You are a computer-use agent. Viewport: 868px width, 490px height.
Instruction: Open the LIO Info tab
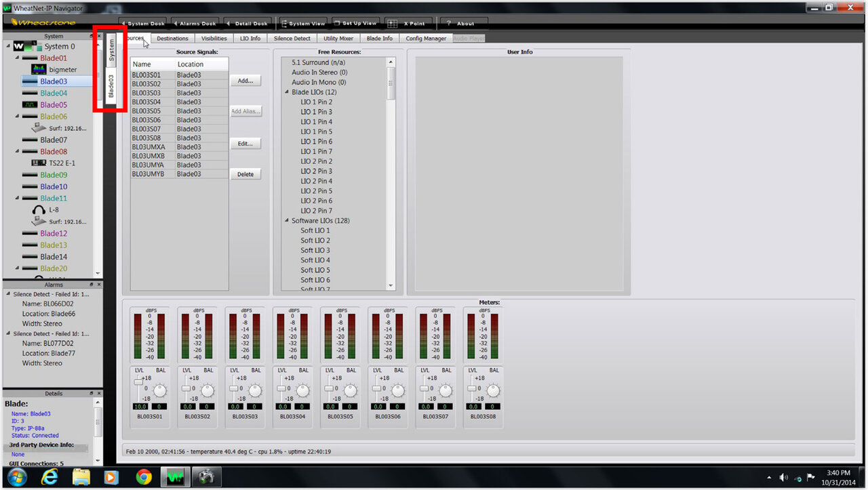(250, 39)
